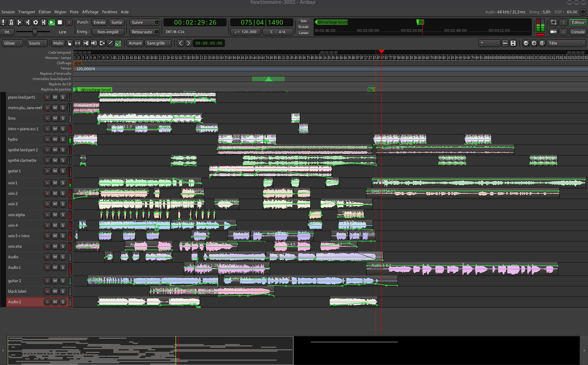The image size is (588, 365).
Task: Stop playback with the stop button
Action: click(x=60, y=22)
